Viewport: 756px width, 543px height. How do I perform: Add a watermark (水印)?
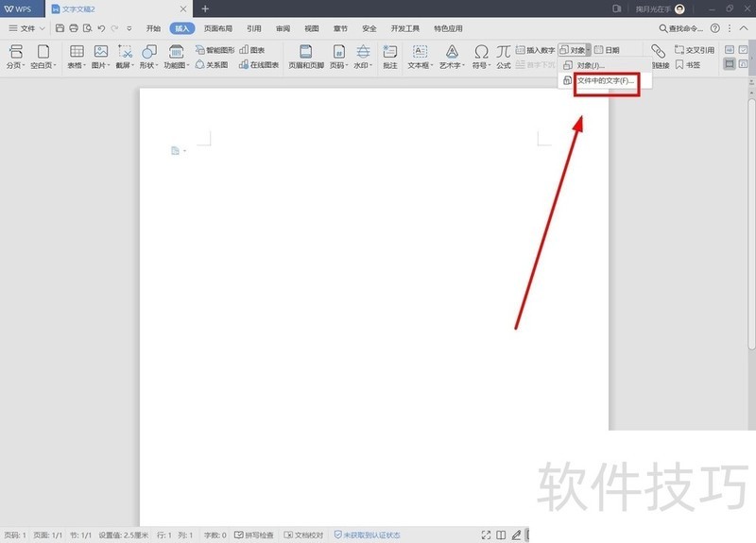pos(363,57)
